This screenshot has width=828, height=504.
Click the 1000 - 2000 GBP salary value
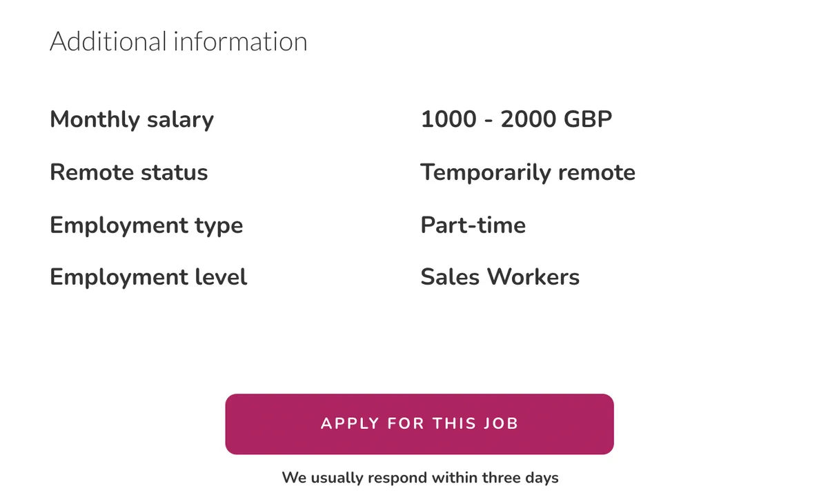tap(516, 119)
